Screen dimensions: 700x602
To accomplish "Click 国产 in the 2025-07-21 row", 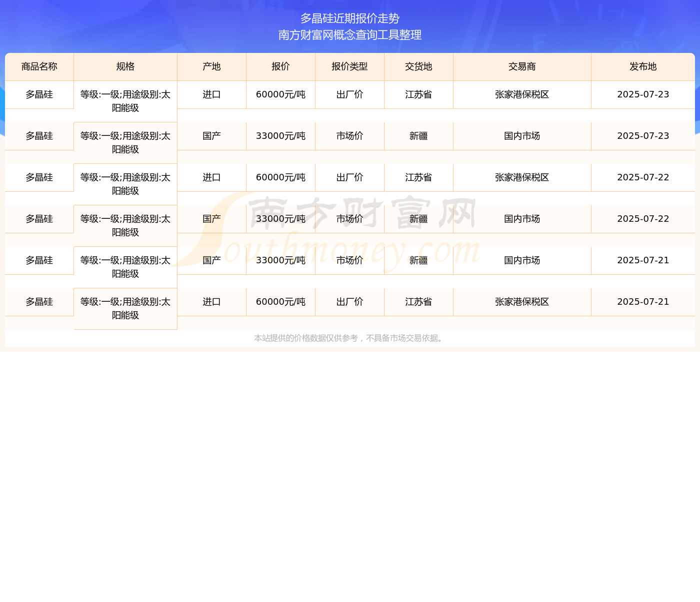I will click(211, 260).
